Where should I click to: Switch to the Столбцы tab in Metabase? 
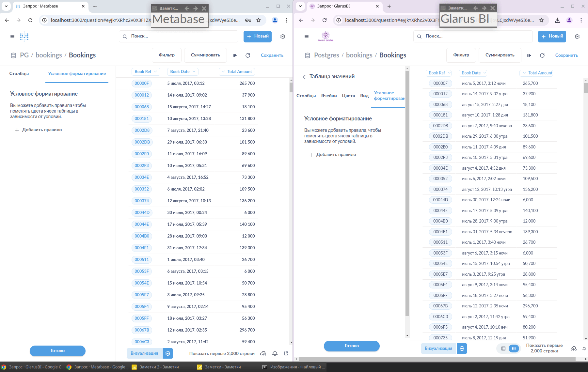click(x=19, y=73)
